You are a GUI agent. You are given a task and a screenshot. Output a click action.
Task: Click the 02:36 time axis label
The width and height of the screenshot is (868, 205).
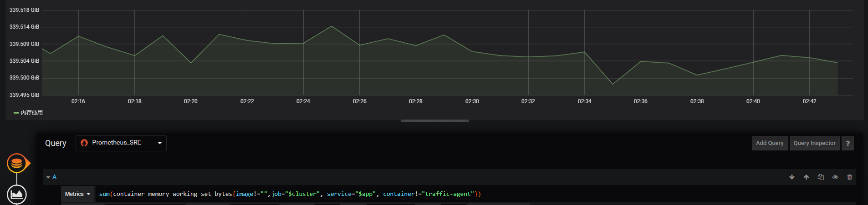coord(641,101)
